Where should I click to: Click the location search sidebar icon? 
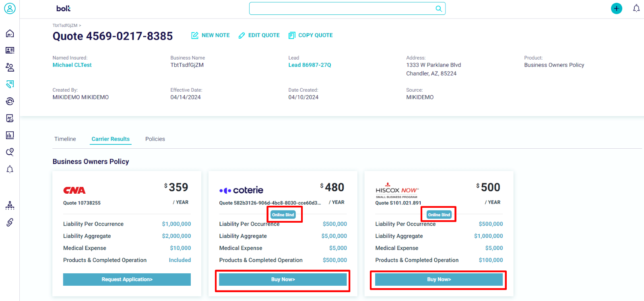click(10, 152)
